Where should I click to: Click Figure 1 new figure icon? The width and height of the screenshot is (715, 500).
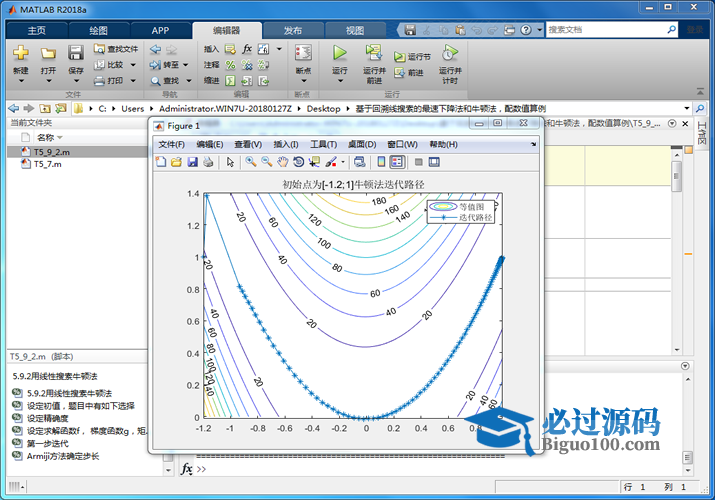161,162
